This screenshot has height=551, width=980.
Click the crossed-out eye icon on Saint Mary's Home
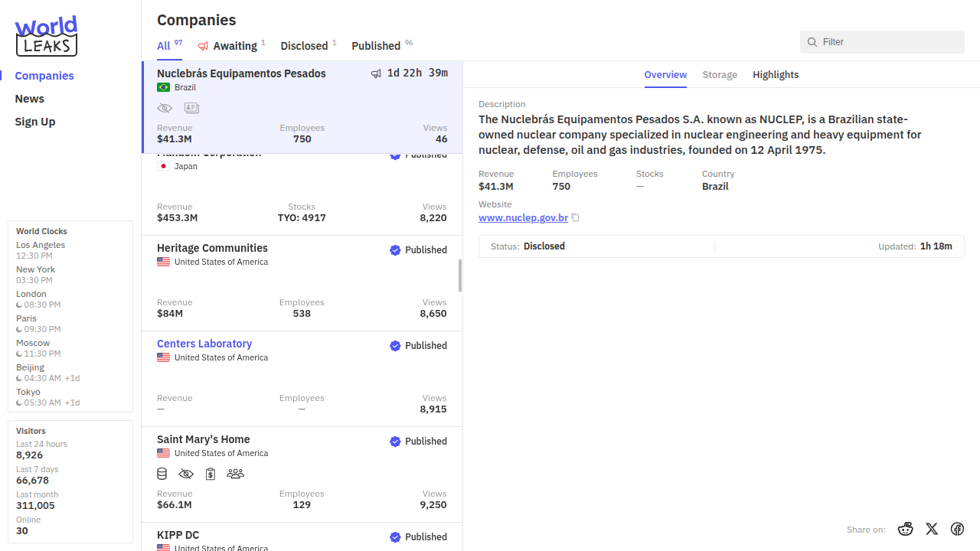pos(186,474)
